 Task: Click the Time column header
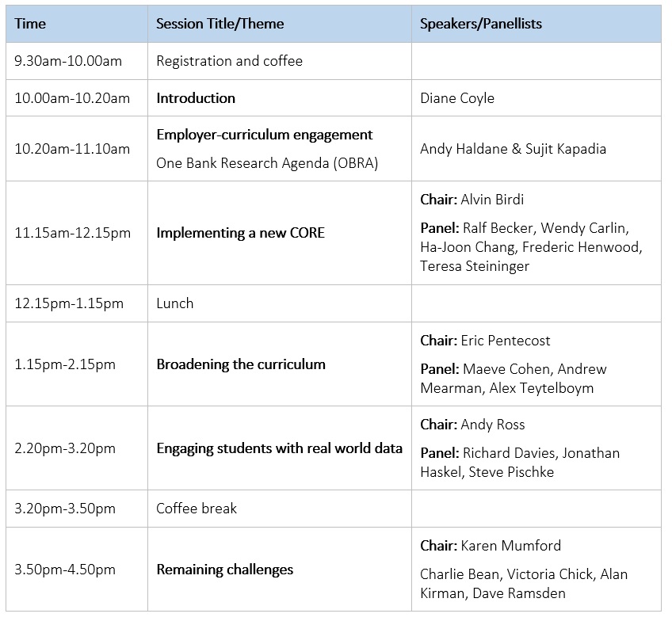30,24
